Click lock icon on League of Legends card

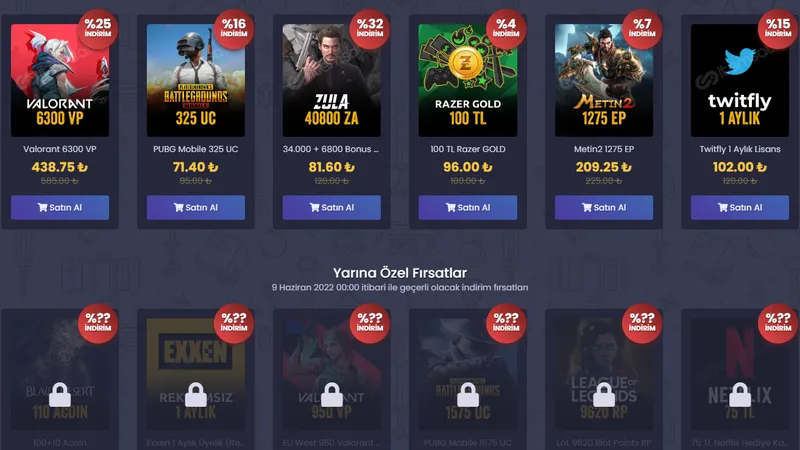pos(604,394)
